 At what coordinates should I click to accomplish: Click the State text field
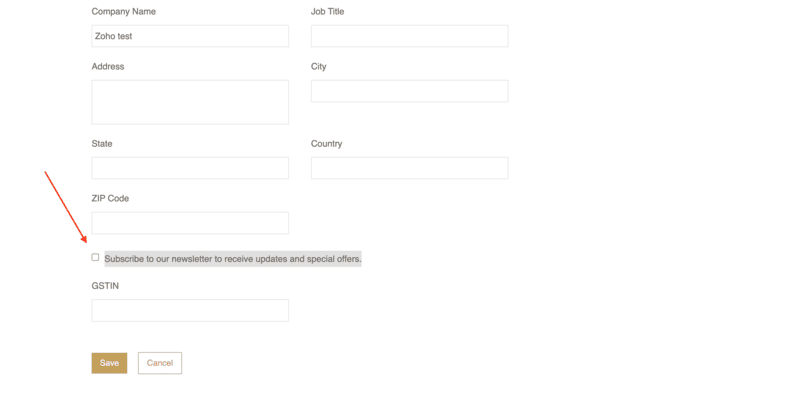[190, 168]
